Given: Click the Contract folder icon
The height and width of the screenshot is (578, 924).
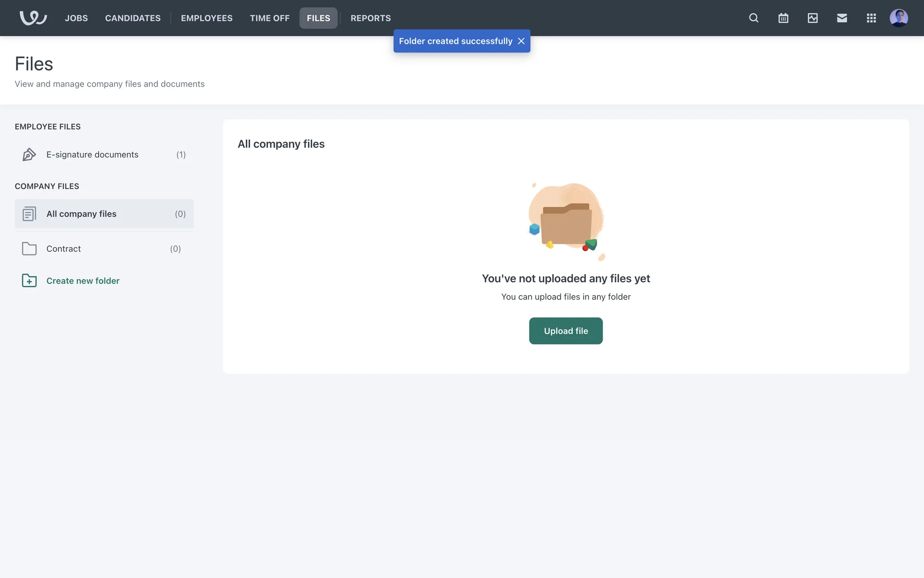Looking at the screenshot, I should [x=29, y=249].
